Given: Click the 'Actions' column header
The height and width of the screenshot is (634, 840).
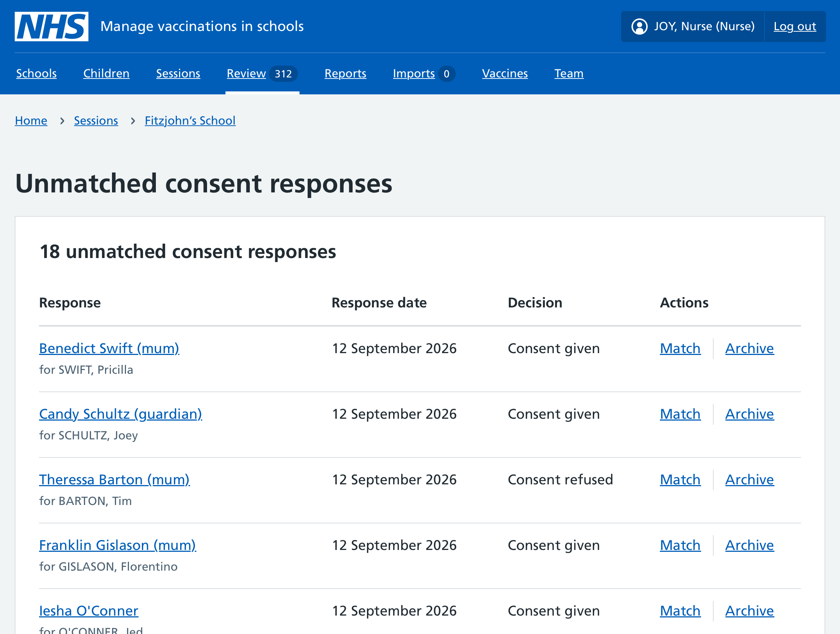Looking at the screenshot, I should coord(684,303).
